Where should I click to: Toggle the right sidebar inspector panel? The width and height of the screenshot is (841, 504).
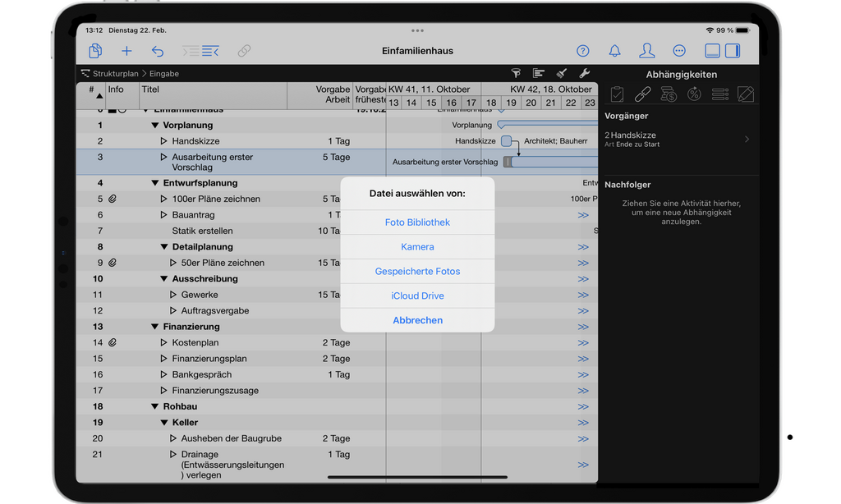733,51
